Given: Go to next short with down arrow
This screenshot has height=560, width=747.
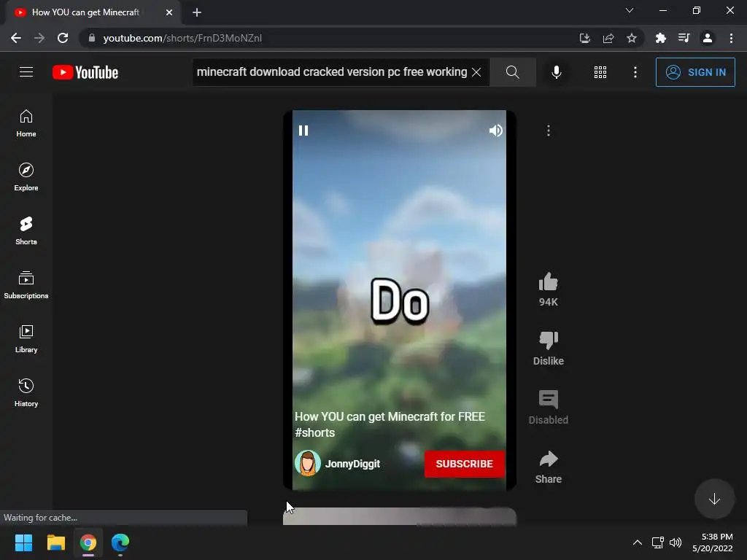Looking at the screenshot, I should [714, 499].
